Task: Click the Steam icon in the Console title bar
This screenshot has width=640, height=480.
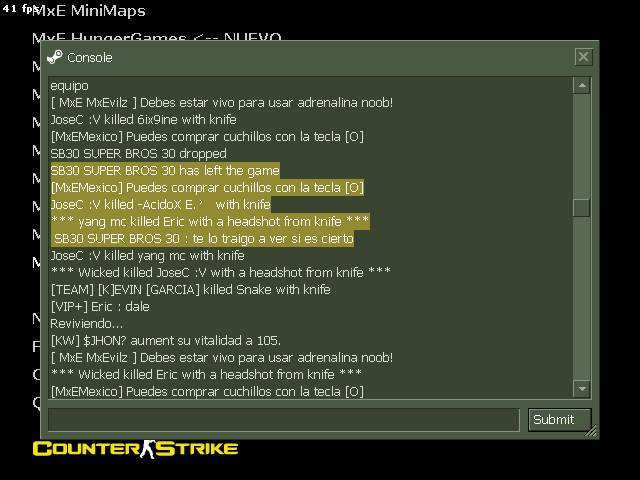Action: coord(55,58)
